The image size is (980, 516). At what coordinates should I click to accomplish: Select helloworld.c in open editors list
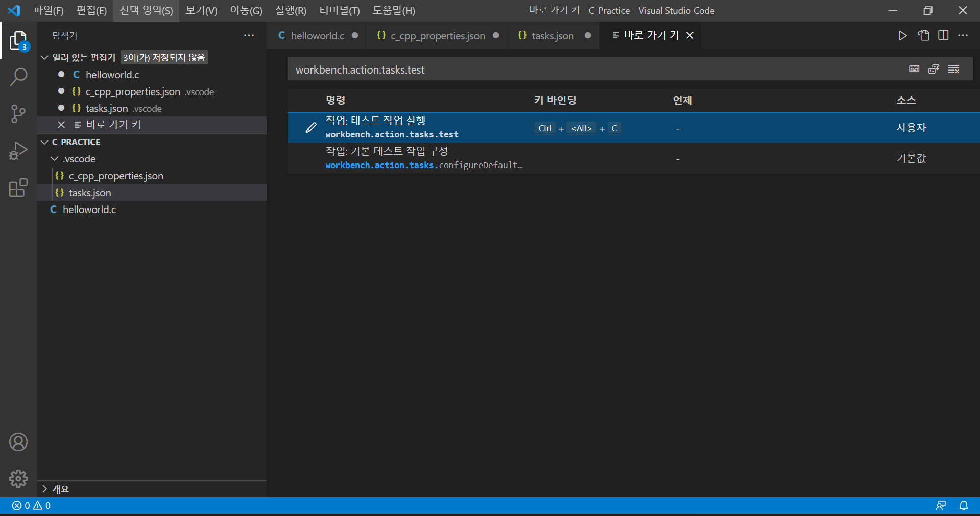pos(152,75)
